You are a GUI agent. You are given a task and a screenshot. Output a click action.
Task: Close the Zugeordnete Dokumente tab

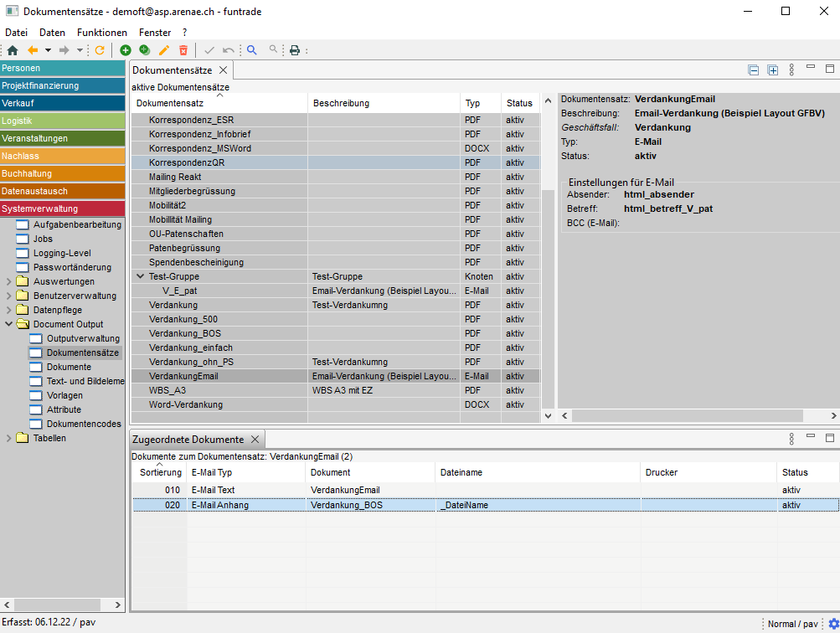click(255, 440)
